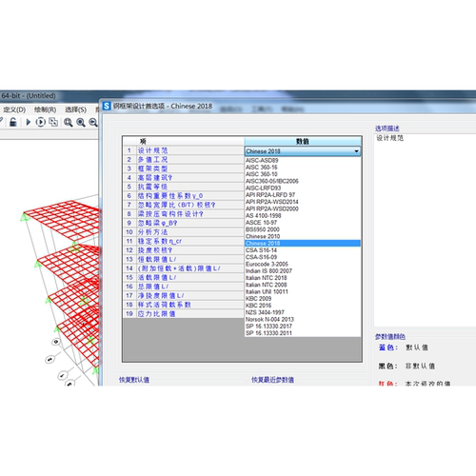Select API RP2A-WSD2000 option
The image size is (476, 476).
point(303,208)
